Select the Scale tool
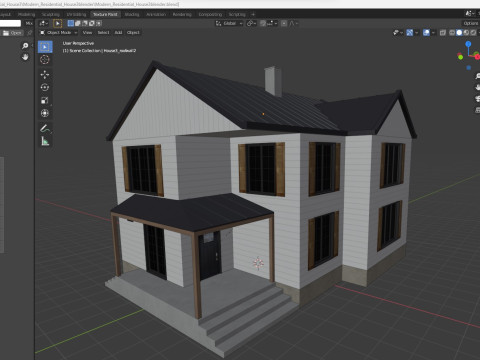480x360 pixels. (45, 100)
